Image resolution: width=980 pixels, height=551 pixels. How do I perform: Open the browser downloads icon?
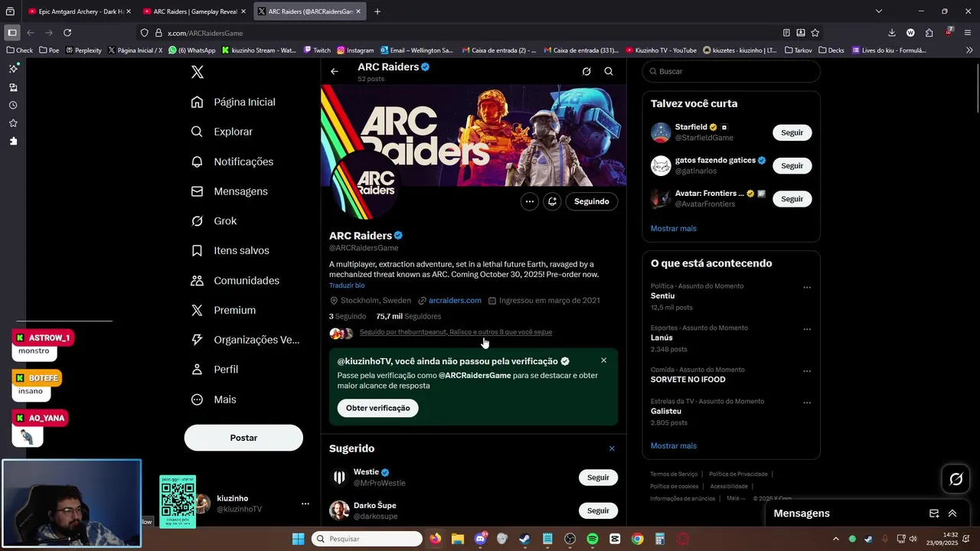click(x=892, y=33)
